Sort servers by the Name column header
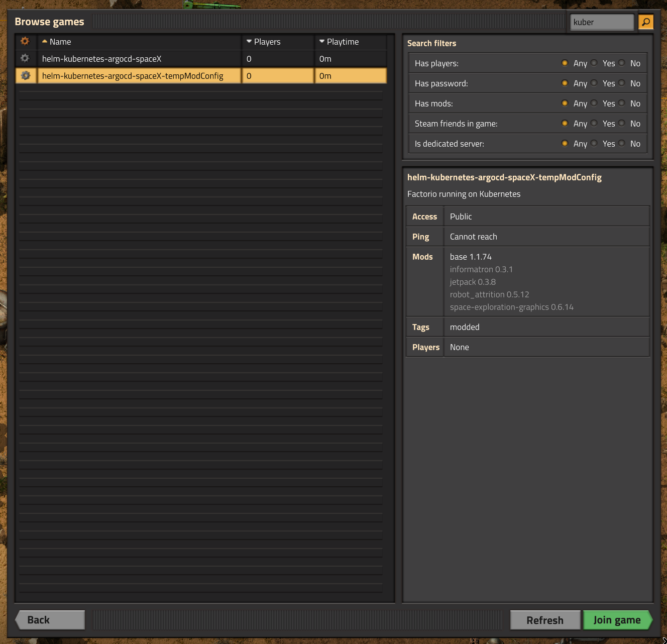Viewport: 667px width, 644px height. click(60, 42)
